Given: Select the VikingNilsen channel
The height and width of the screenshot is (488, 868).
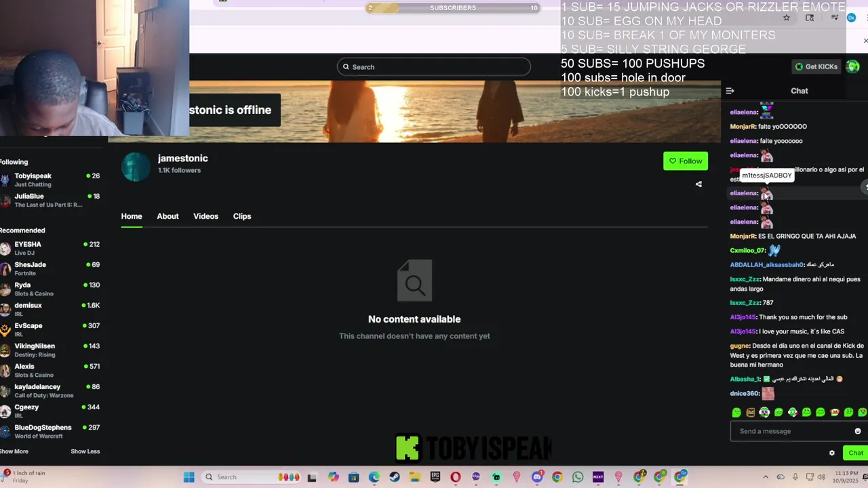Looking at the screenshot, I should point(50,350).
